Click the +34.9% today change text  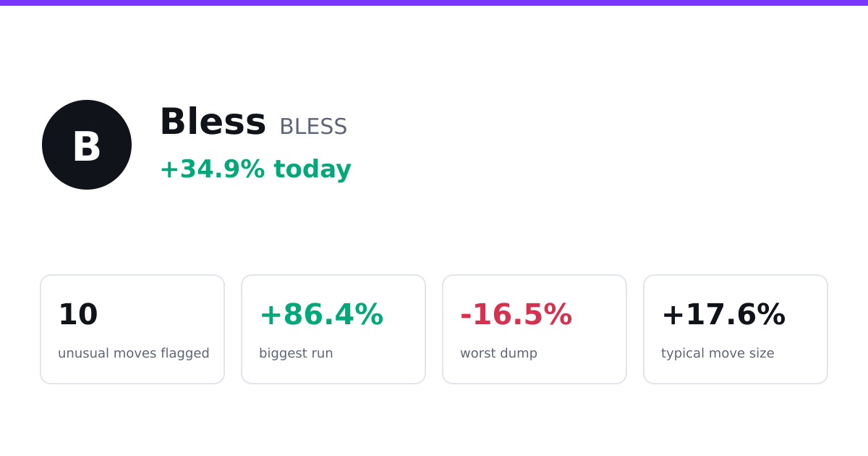pos(255,169)
